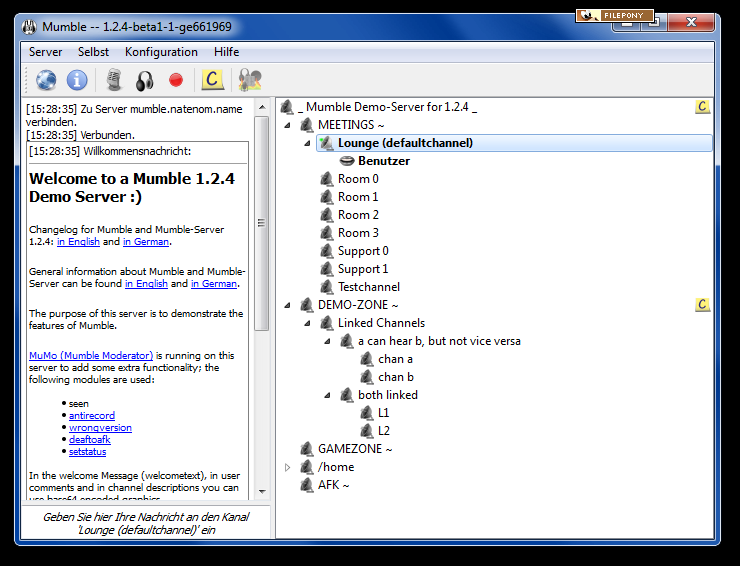Collapse the Linked Channels node

(x=308, y=323)
